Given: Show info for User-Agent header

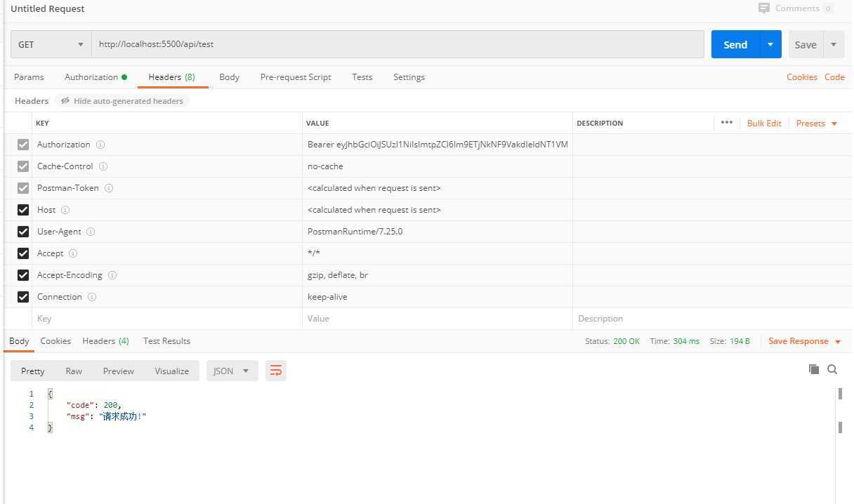Looking at the screenshot, I should pyautogui.click(x=91, y=232).
